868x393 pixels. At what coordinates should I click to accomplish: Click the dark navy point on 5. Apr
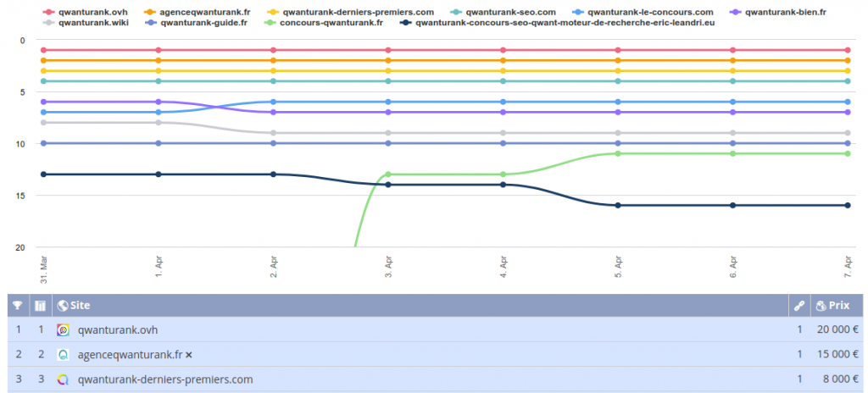tap(618, 205)
